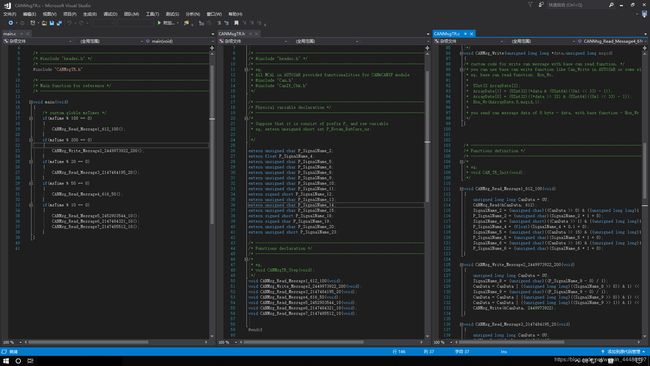Open the Windows Start menu
Viewport: 650px width, 366px height.
tap(6, 361)
